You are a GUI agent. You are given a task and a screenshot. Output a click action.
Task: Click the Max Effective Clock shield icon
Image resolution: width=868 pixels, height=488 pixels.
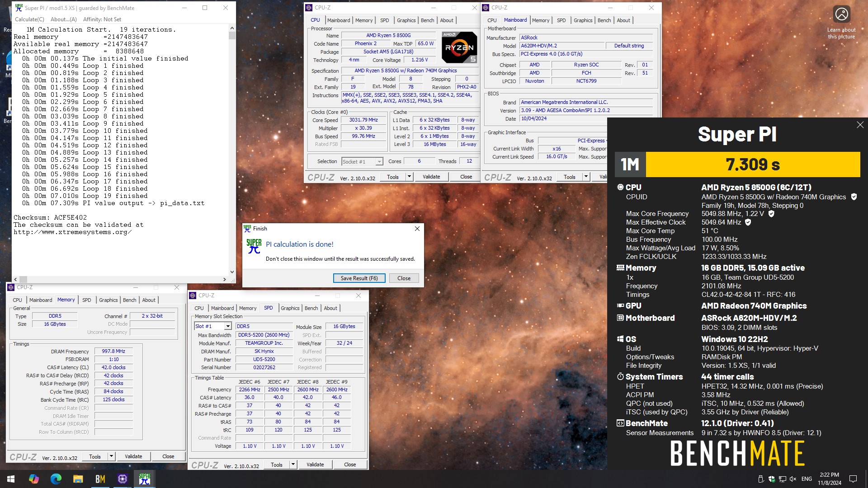tap(748, 222)
